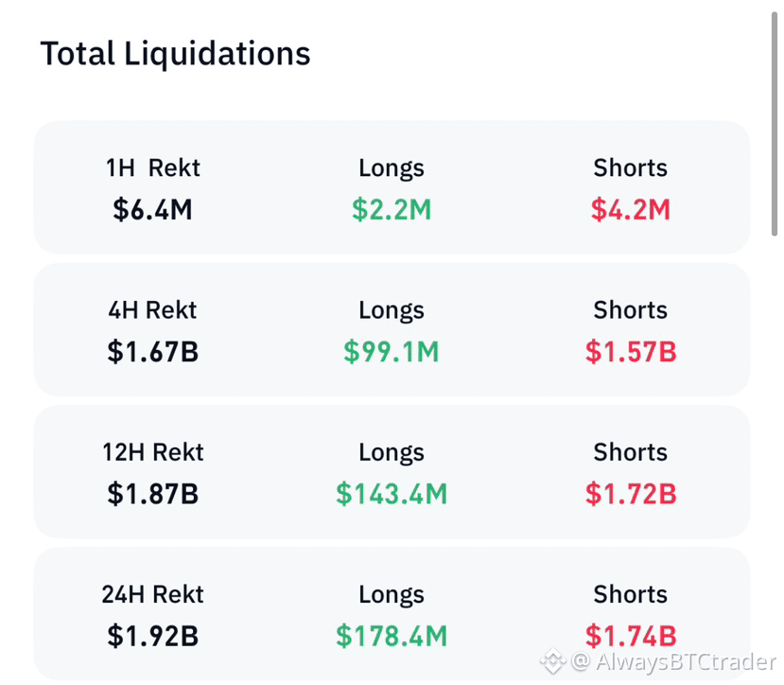Select the 4H Shorts $1.57B value
The image size is (784, 685).
click(x=631, y=351)
